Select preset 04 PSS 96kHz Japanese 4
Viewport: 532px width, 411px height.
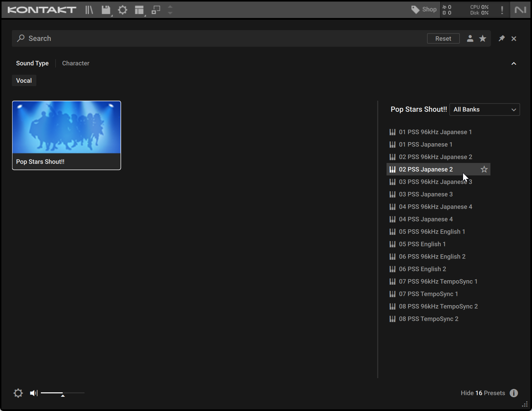point(438,207)
